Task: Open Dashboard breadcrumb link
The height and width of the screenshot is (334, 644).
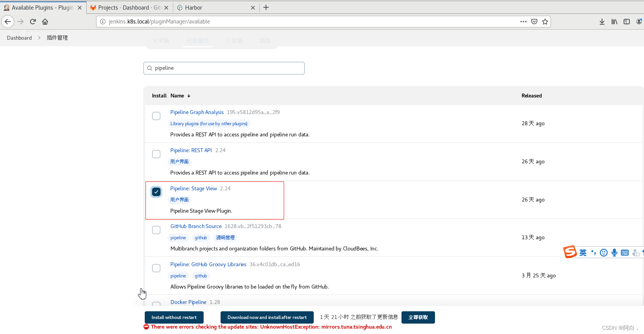Action: [19, 38]
